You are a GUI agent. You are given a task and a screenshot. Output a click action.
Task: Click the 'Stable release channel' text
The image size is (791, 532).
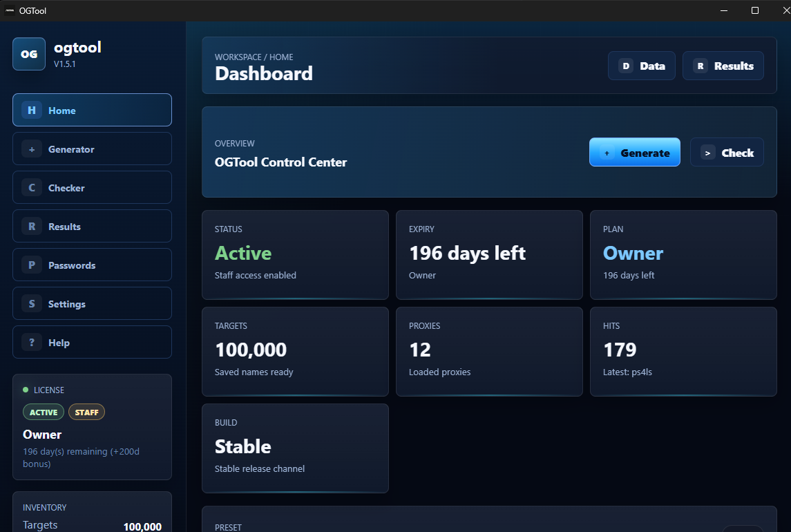coord(259,469)
